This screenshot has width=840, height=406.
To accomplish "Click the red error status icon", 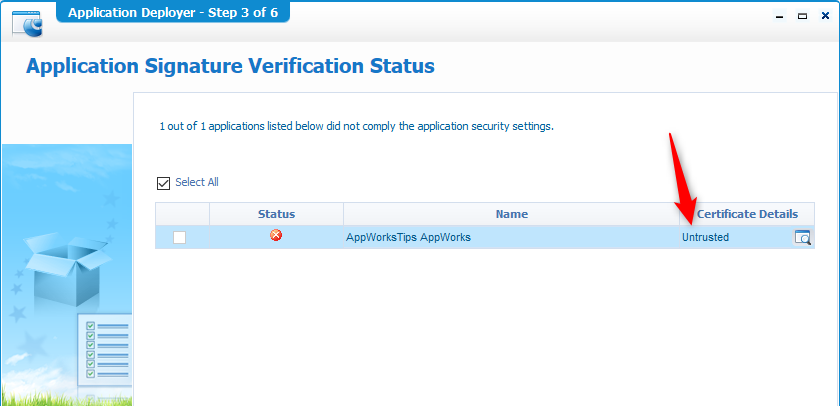I will coord(276,236).
